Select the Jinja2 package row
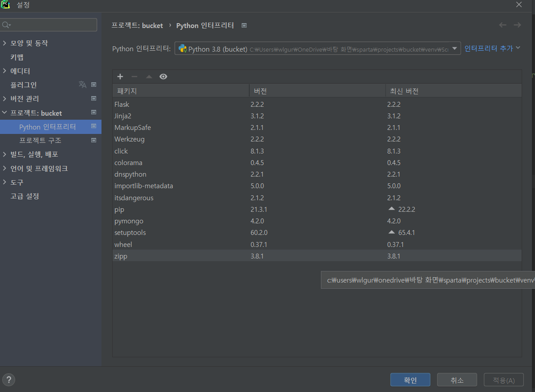Screen dimensions: 535x392 pos(317,116)
